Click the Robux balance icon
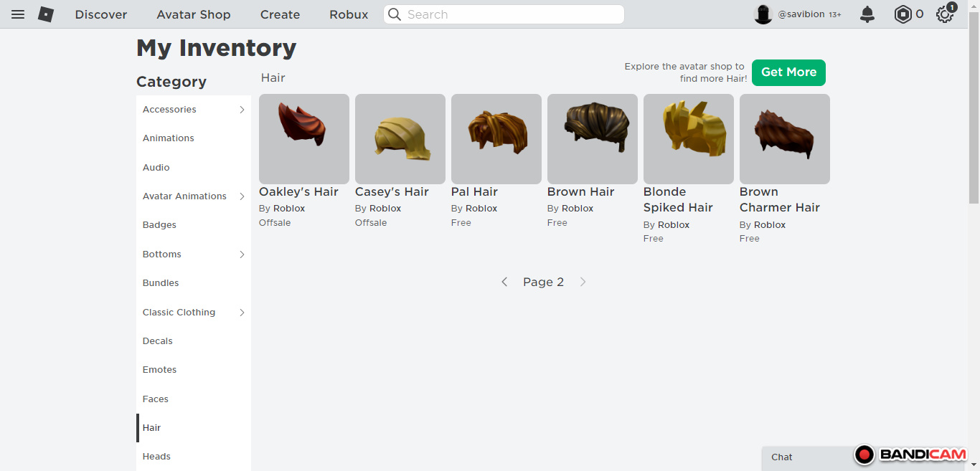This screenshot has height=471, width=980. pyautogui.click(x=903, y=14)
